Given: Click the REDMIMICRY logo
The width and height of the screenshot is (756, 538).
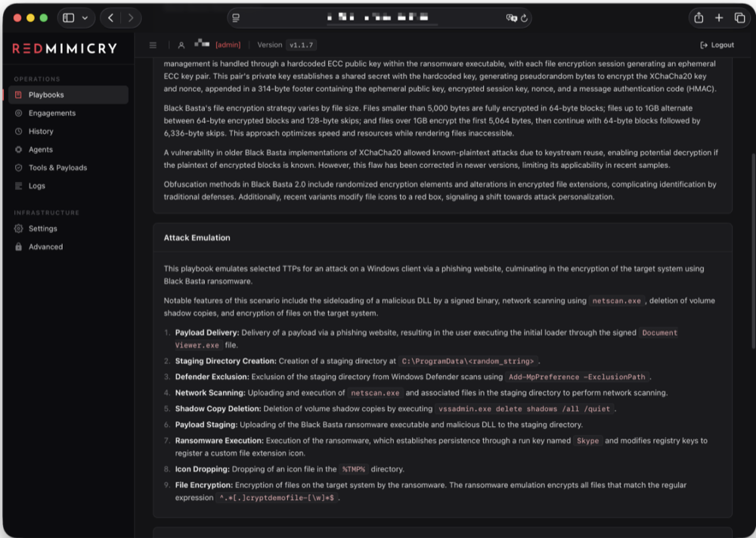Looking at the screenshot, I should point(64,48).
